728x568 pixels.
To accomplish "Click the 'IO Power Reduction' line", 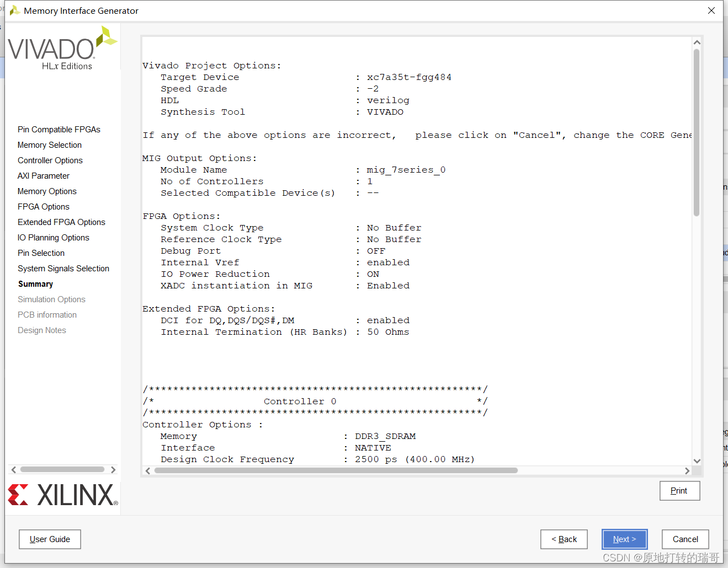I will coord(270,274).
